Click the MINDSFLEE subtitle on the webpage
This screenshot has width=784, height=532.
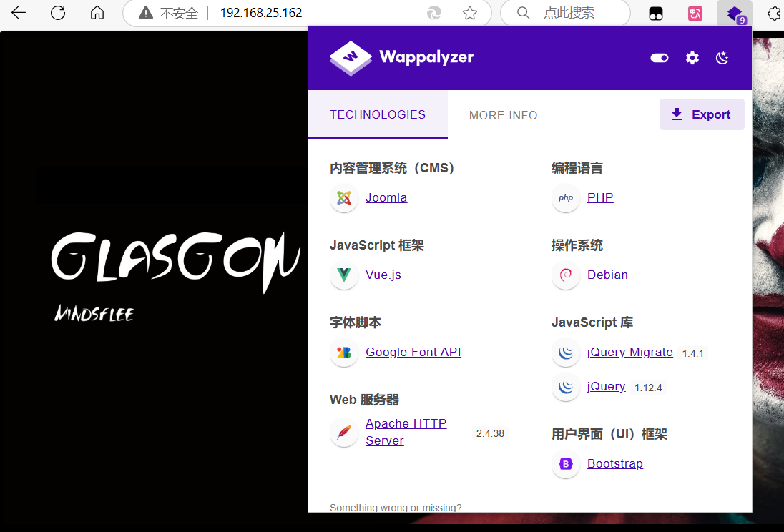click(x=94, y=313)
